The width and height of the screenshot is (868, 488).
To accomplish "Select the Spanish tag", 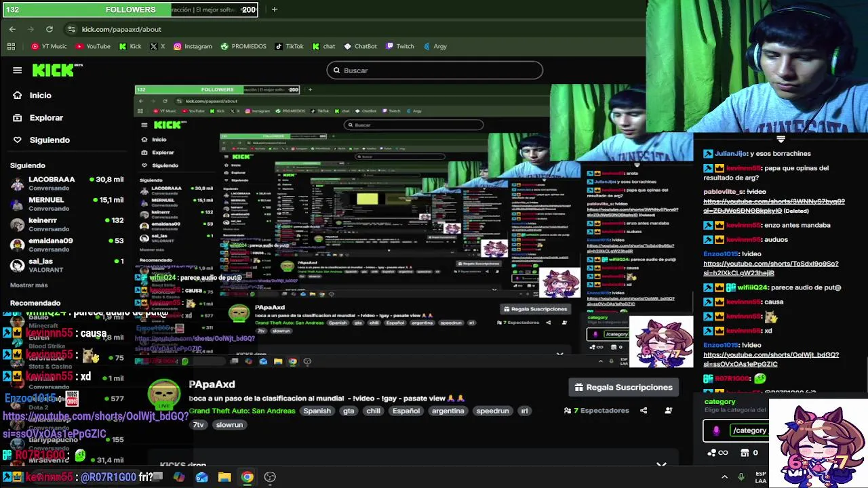I will [x=317, y=411].
